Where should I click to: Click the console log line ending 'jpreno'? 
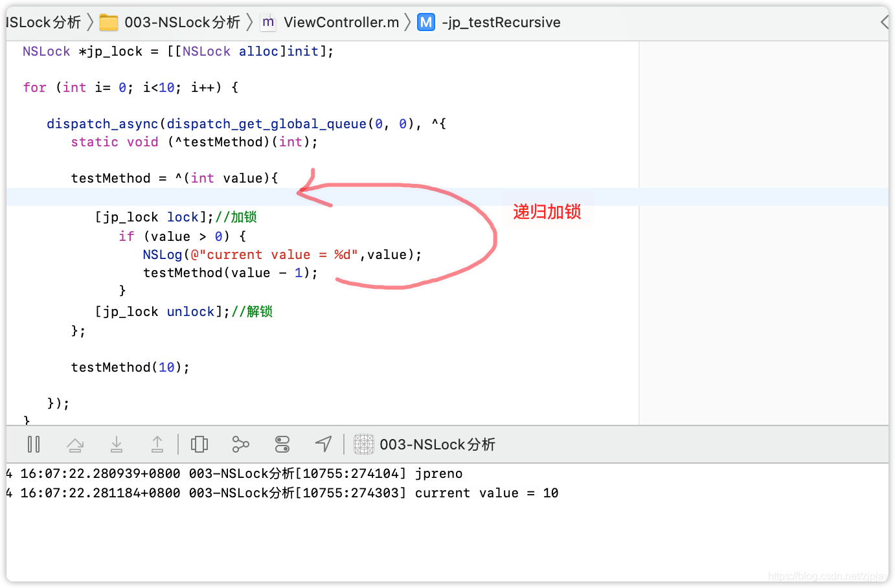click(234, 473)
